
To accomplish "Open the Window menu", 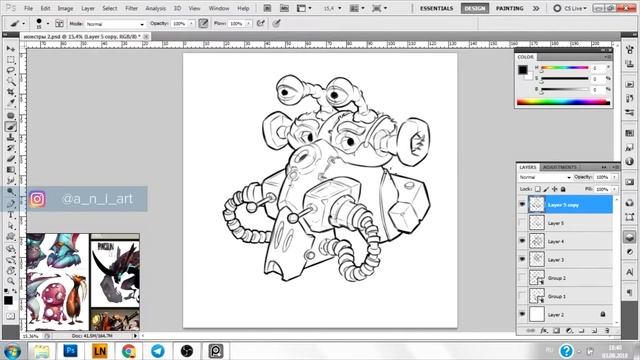I will tap(219, 8).
